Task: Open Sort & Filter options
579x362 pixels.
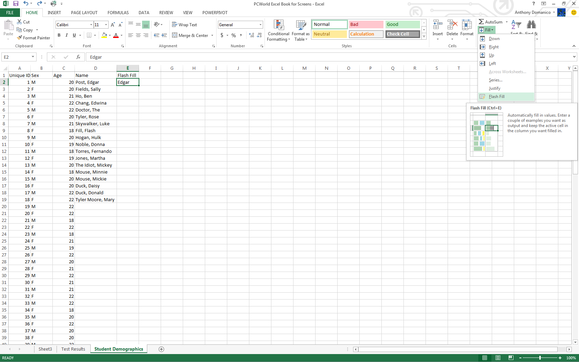Action: coord(516,25)
